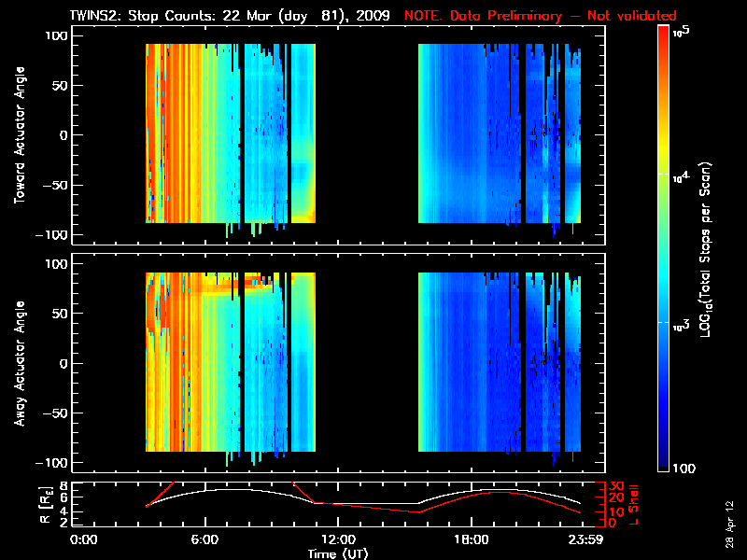Click the 10^4 label on the color scale

(x=681, y=175)
